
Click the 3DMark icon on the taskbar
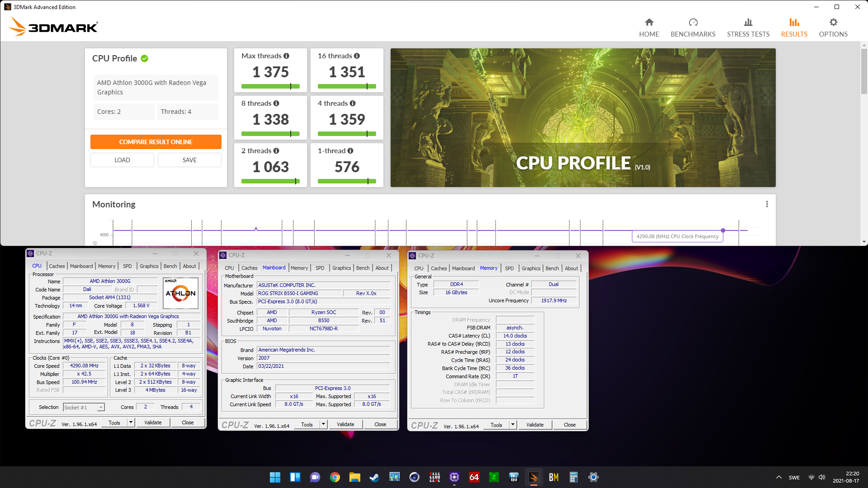(x=533, y=477)
